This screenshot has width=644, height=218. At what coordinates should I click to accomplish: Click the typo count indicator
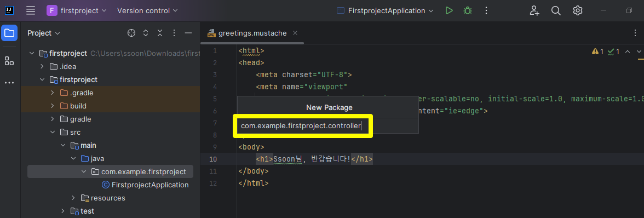pos(613,51)
